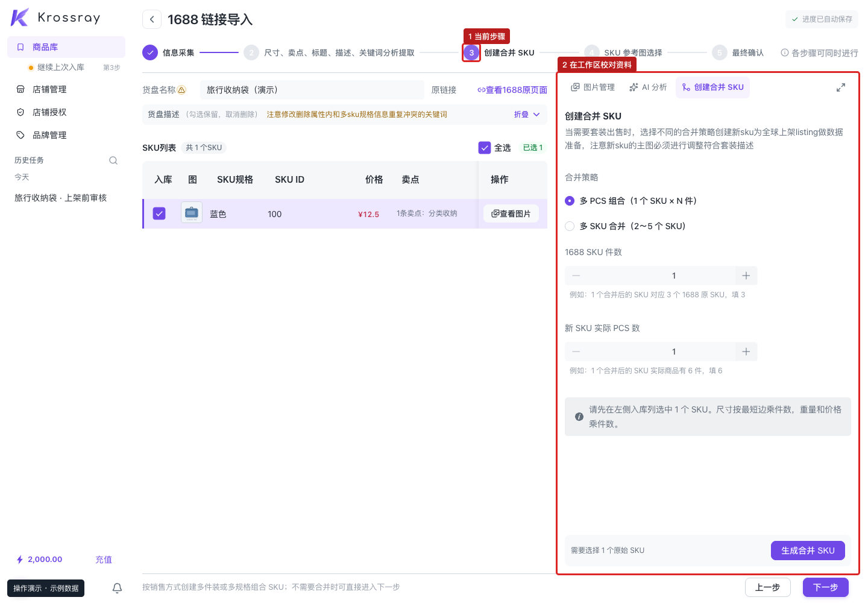
Task: Click 生成合并 SKU button
Action: pos(808,551)
